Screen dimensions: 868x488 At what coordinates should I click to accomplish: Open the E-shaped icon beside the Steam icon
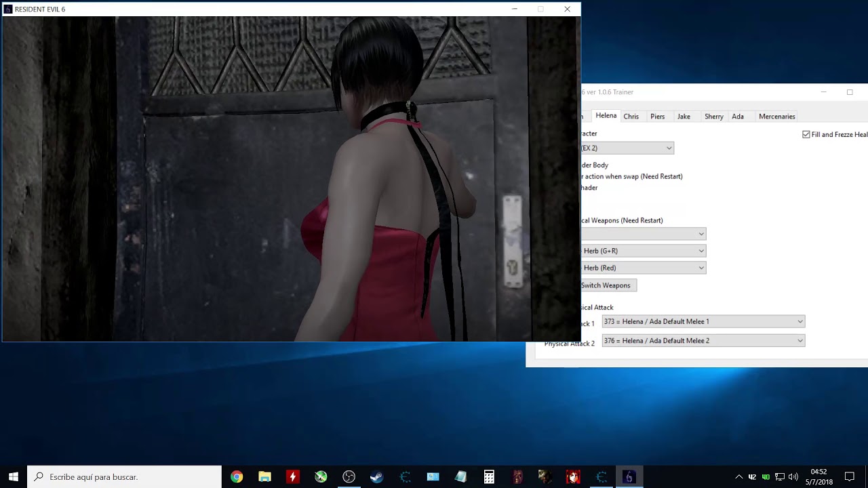click(405, 477)
